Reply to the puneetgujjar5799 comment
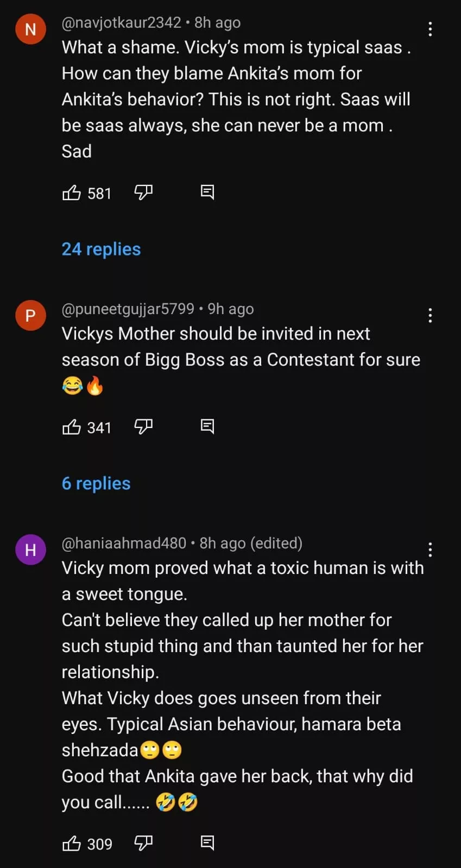Image resolution: width=461 pixels, height=868 pixels. pos(207,427)
